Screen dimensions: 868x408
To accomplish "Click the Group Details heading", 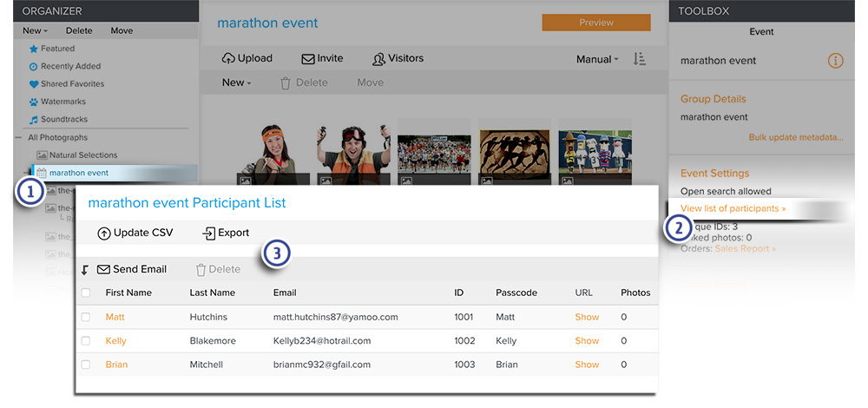I will [713, 99].
